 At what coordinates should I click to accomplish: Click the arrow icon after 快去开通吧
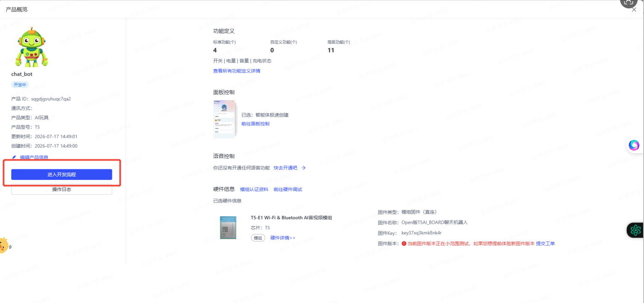pos(303,168)
